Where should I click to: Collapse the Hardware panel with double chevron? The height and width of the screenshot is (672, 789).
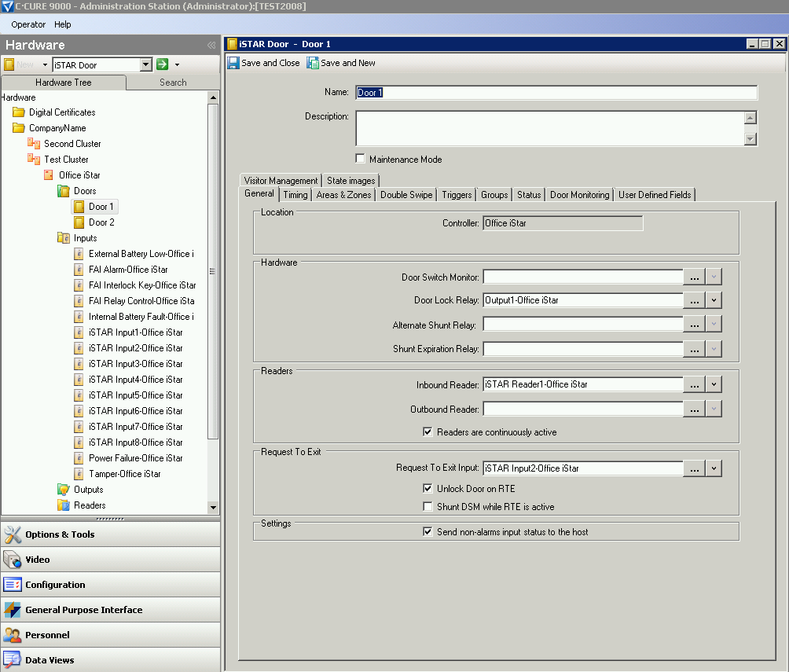[211, 46]
